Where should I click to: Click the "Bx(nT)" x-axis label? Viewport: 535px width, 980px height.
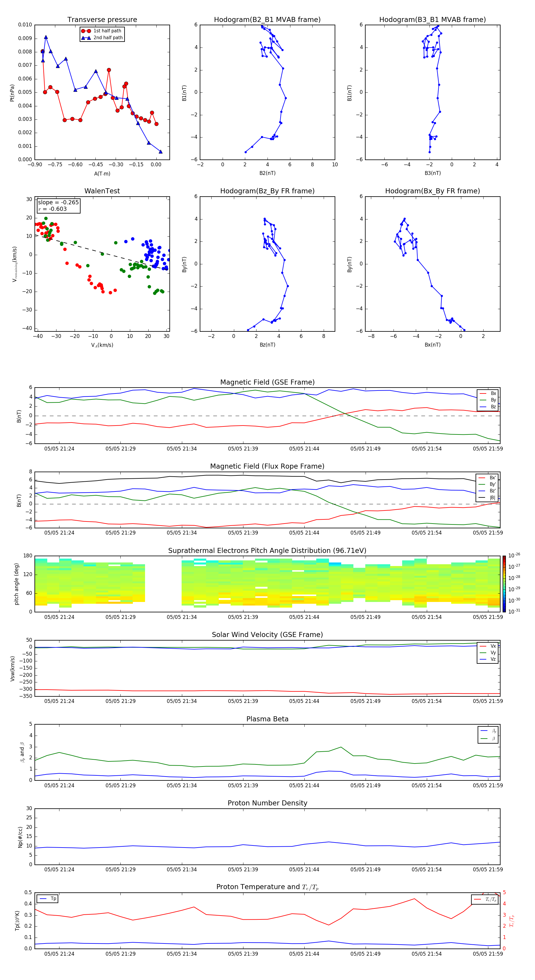(432, 345)
